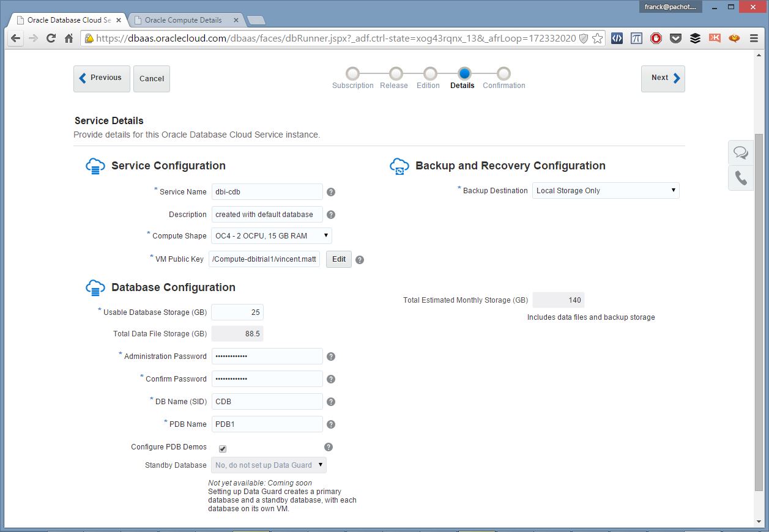The width and height of the screenshot is (769, 532).
Task: Open help for DB Name (SID)
Action: [331, 402]
